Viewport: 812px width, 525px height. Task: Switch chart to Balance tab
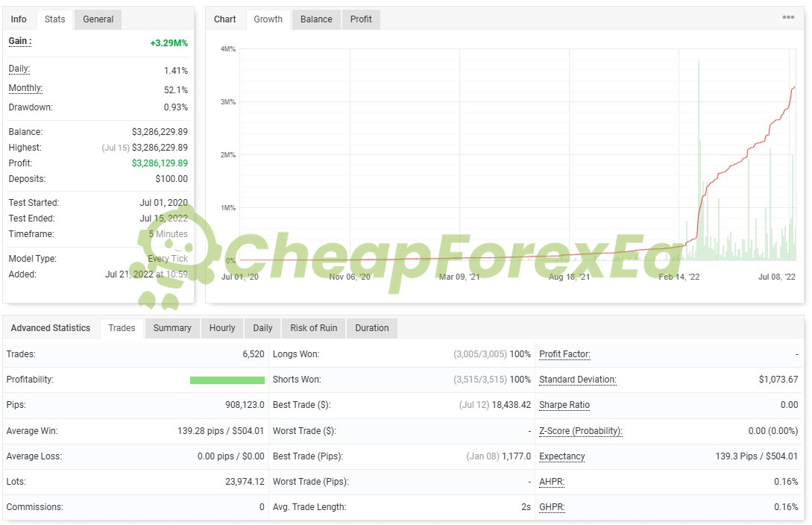tap(316, 19)
